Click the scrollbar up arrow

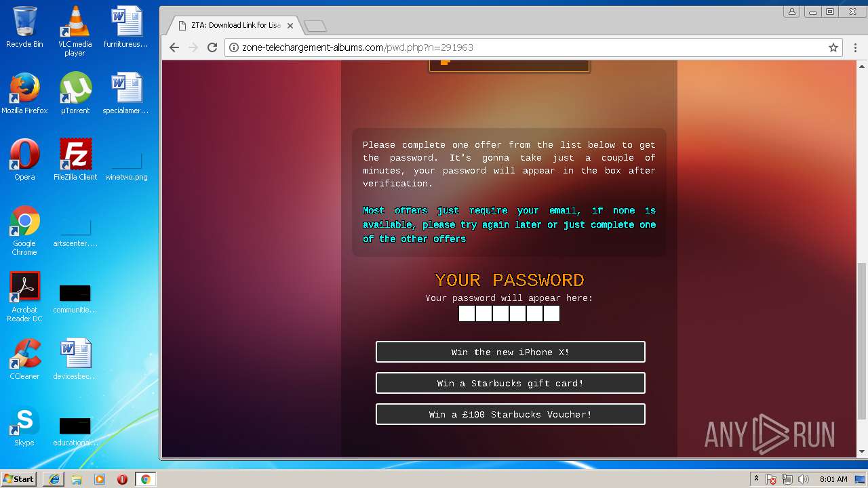862,65
